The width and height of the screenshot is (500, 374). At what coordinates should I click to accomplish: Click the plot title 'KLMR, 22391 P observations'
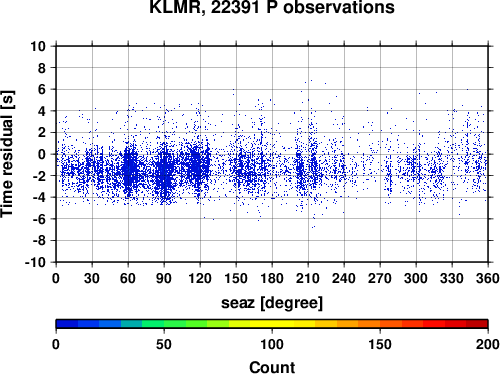pos(272,7)
